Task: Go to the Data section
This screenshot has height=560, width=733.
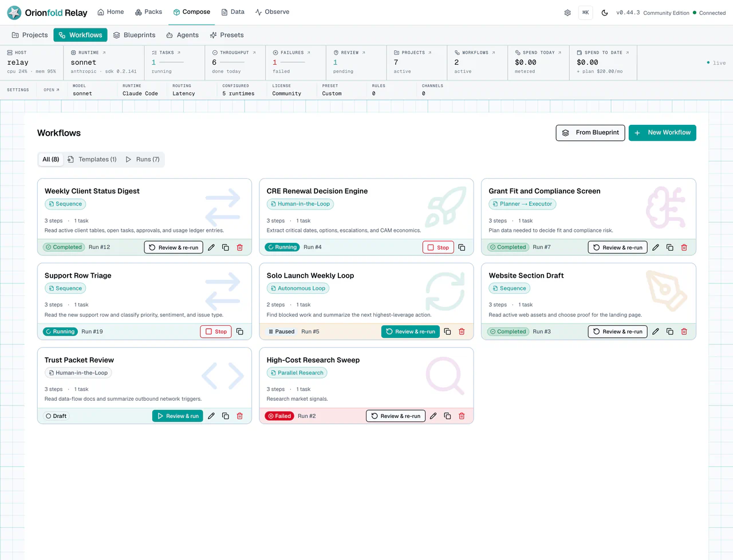Action: pos(233,12)
